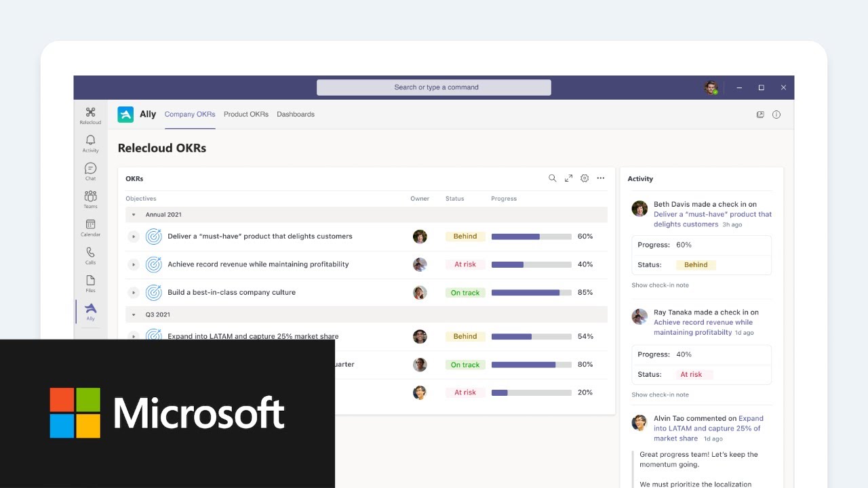Open Calls in sidebar
The height and width of the screenshot is (488, 868).
click(x=90, y=256)
